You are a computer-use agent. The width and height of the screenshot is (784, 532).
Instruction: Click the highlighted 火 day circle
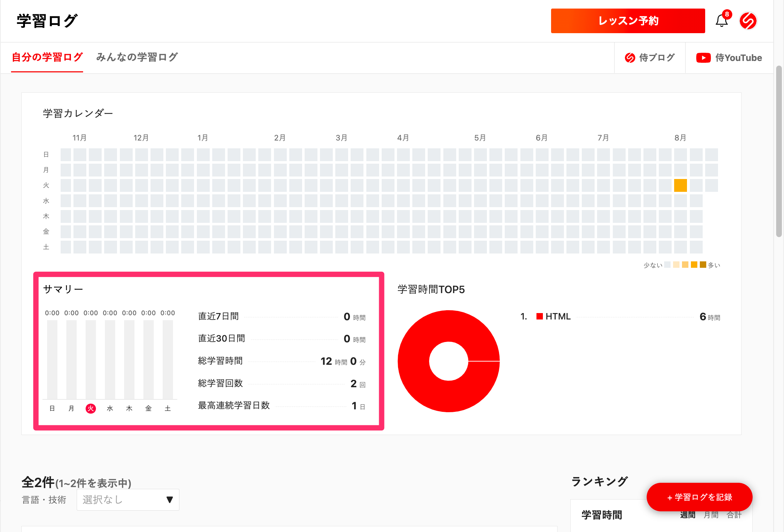91,409
